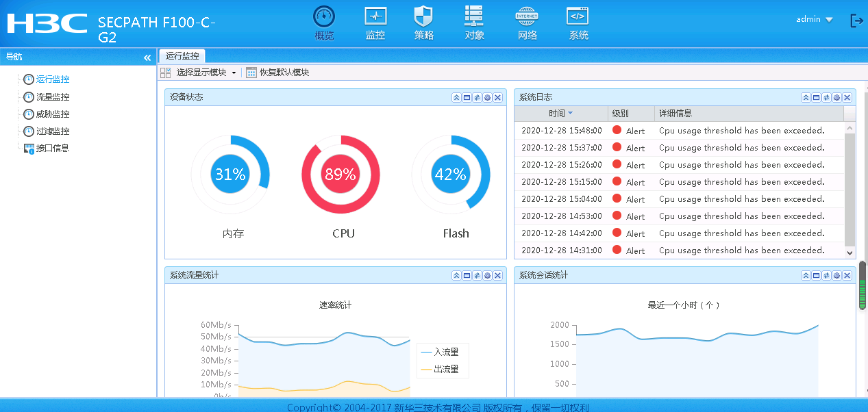The width and height of the screenshot is (868, 412).
Task: Collapse the 系统流量统计 panel
Action: coord(456,276)
